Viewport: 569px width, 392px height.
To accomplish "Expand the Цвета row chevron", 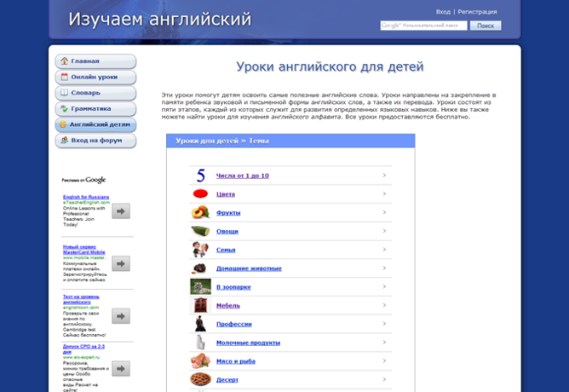I will (x=384, y=193).
